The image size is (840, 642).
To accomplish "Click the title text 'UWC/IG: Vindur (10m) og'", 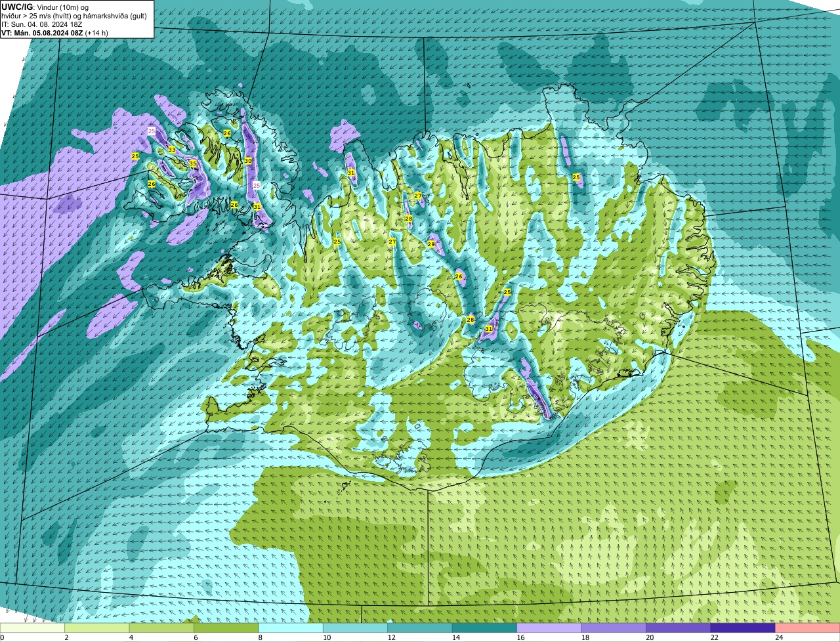I will pos(45,7).
